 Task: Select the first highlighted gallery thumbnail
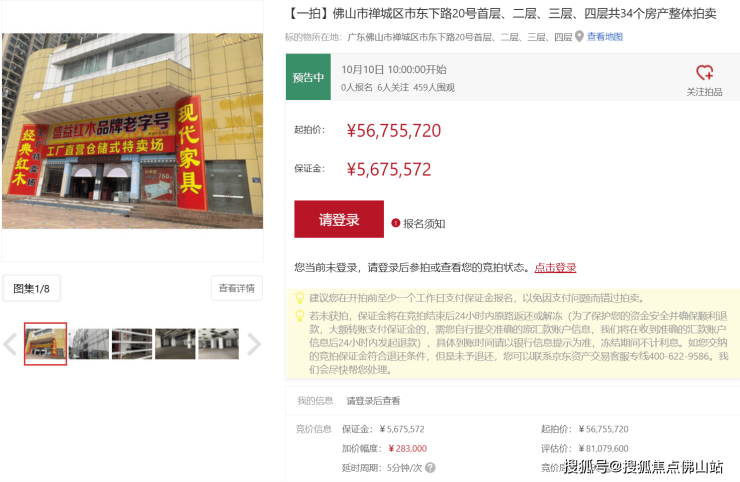tap(45, 344)
